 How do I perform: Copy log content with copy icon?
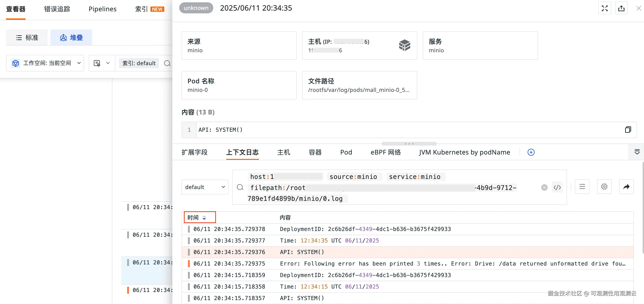coord(628,129)
